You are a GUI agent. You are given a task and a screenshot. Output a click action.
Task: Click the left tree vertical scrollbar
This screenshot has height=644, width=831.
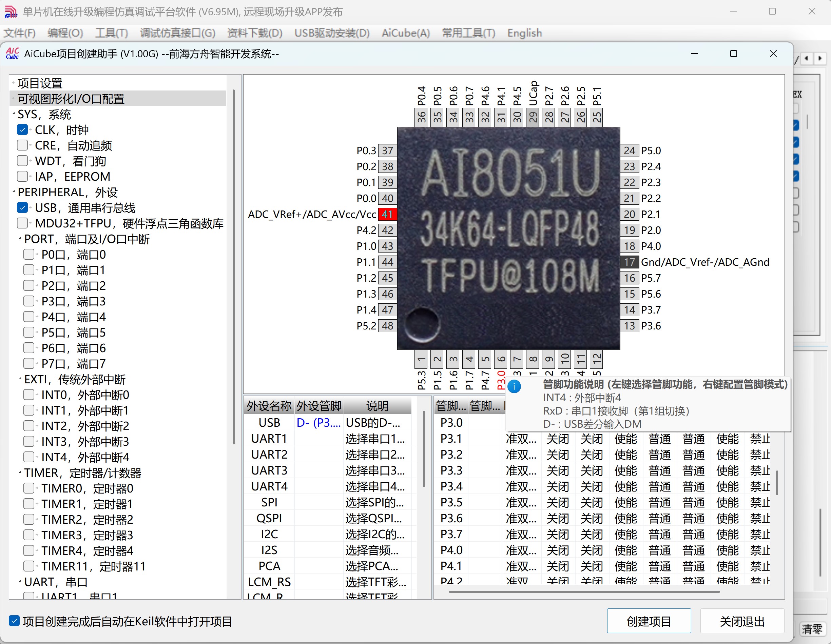click(x=234, y=266)
